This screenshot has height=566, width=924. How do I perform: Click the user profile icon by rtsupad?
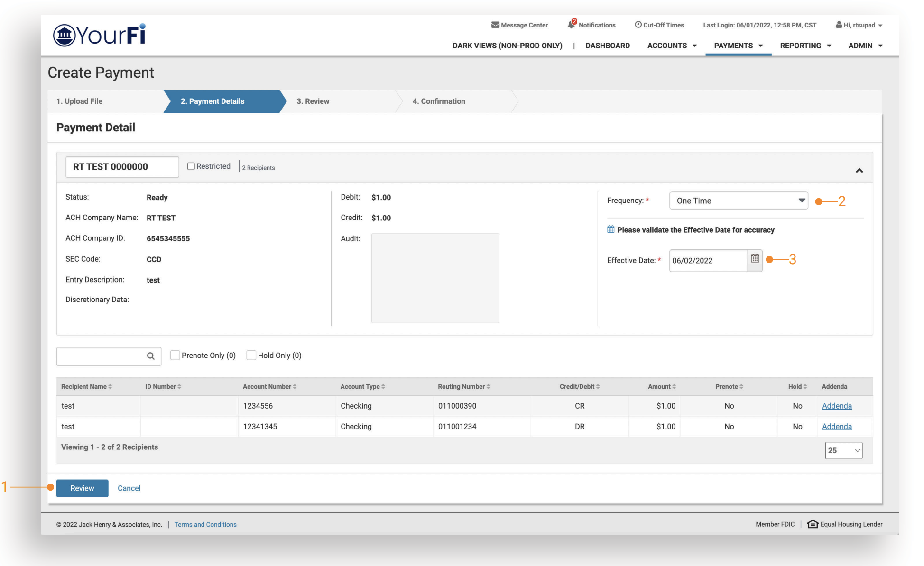839,25
